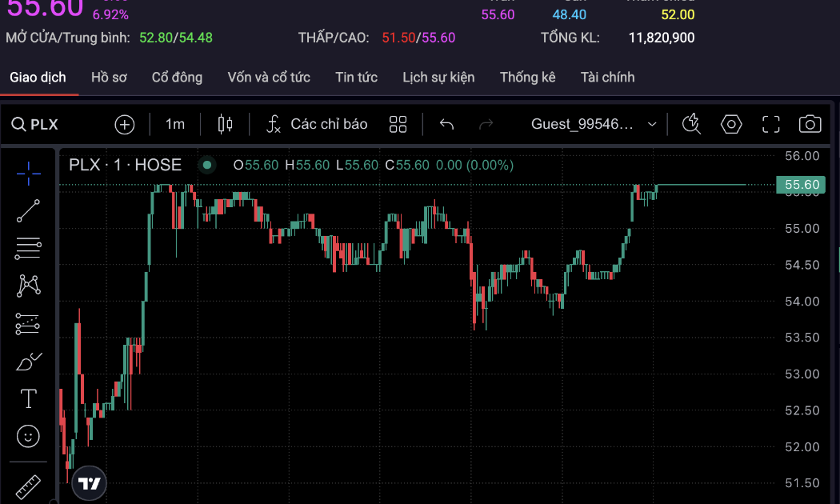Take a chart snapshot with camera
The image size is (840, 504).
click(x=810, y=124)
